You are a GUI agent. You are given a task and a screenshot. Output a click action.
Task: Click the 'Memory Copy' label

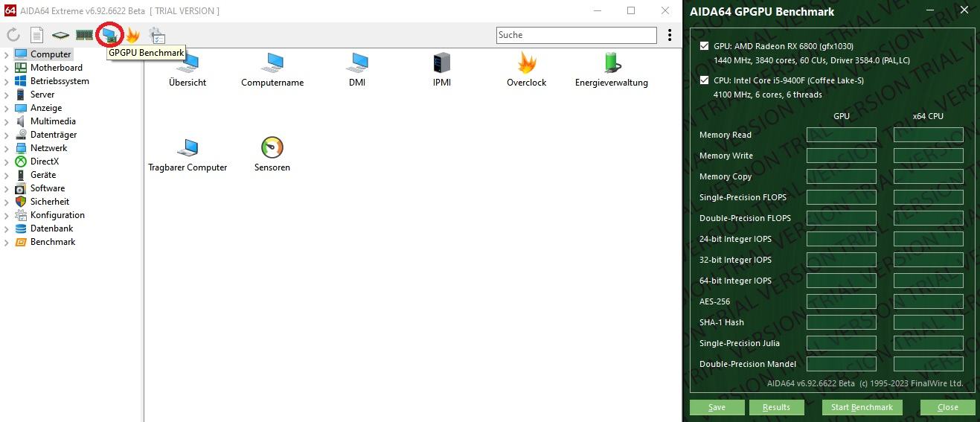pos(726,176)
